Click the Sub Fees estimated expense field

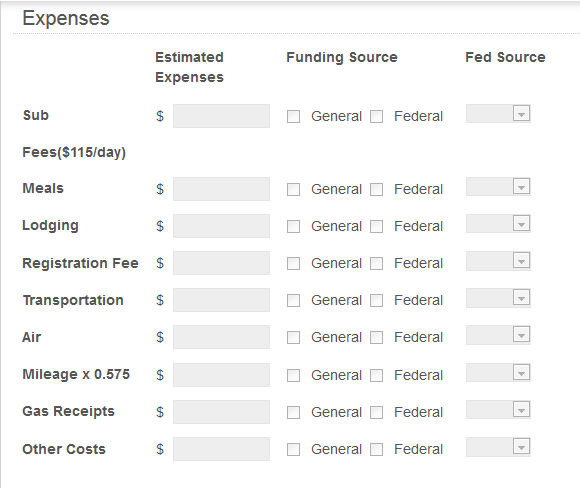pos(221,116)
